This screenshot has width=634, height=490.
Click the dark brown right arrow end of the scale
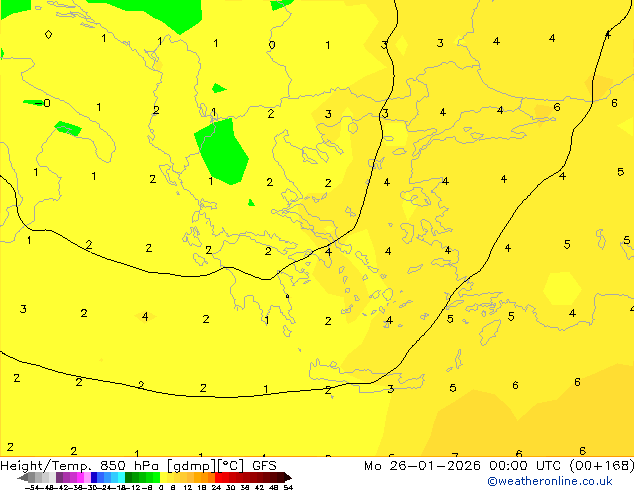coord(288,477)
